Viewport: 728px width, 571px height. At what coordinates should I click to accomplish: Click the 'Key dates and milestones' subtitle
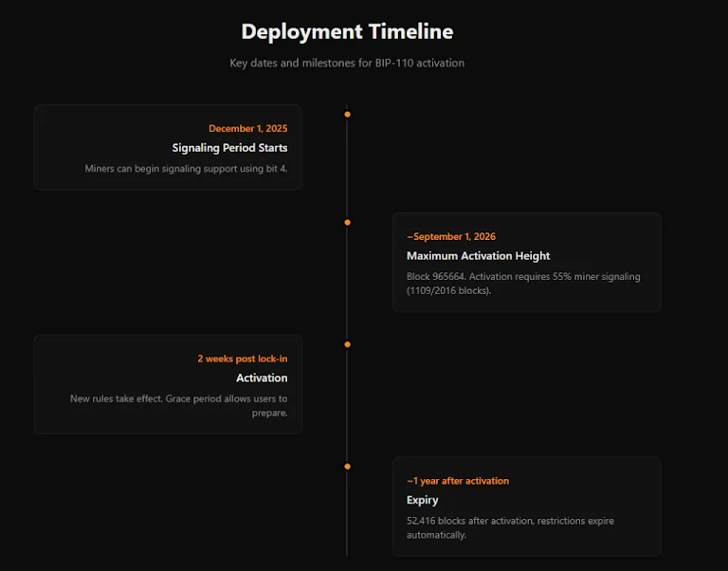(x=347, y=64)
